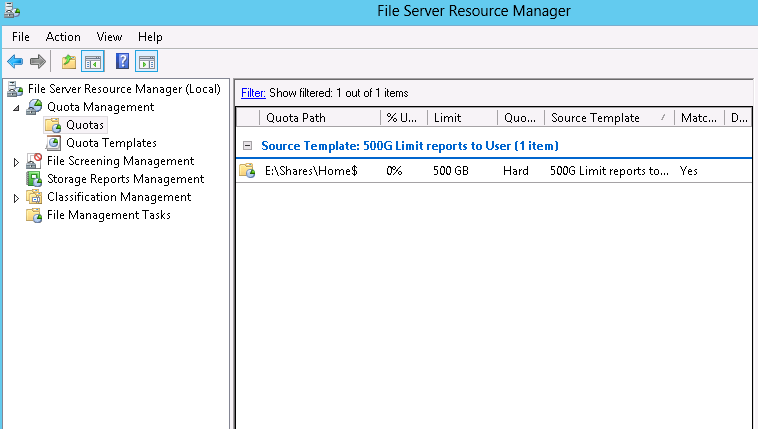Screen dimensions: 758x429
Task: Expand the Classification Management node
Action: click(16, 198)
